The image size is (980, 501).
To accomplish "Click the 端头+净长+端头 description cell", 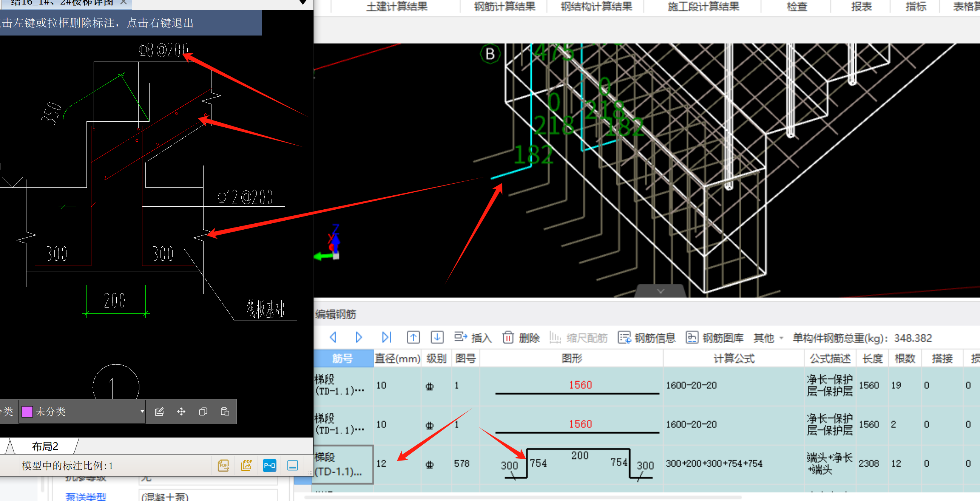I will pos(830,464).
